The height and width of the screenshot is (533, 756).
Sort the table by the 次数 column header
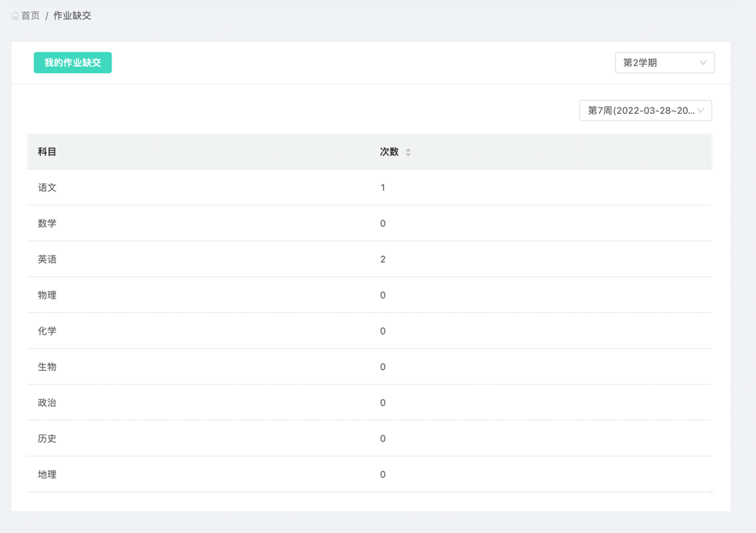tap(389, 152)
